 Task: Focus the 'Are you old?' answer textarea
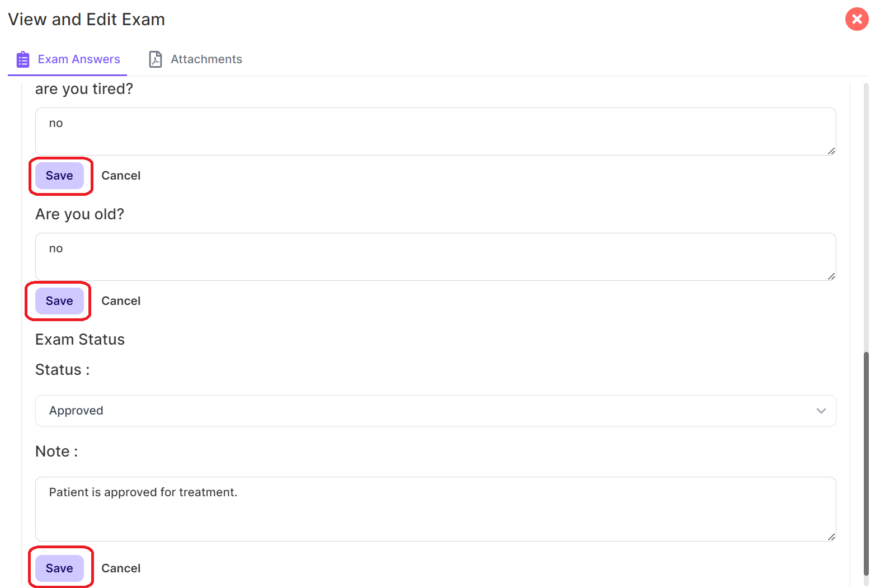435,257
